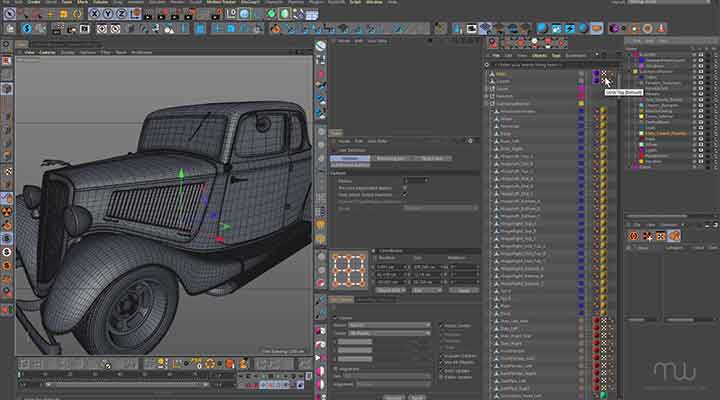Open User Data menu above Live Selection
This screenshot has height=400, width=720.
click(377, 141)
